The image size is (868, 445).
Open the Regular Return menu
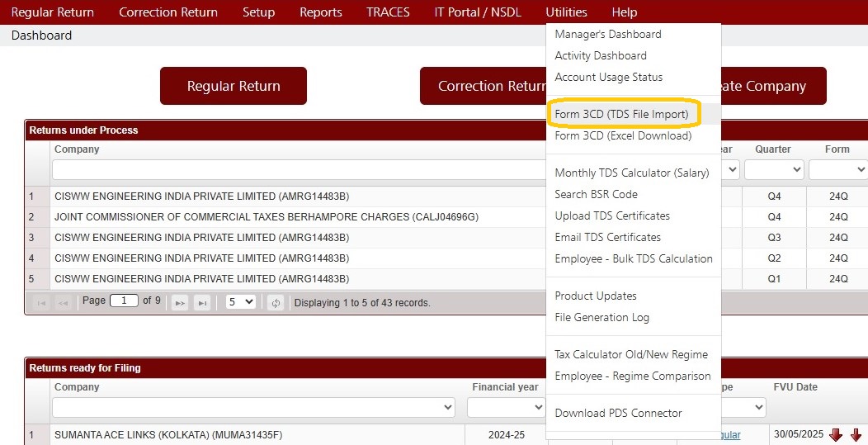53,12
